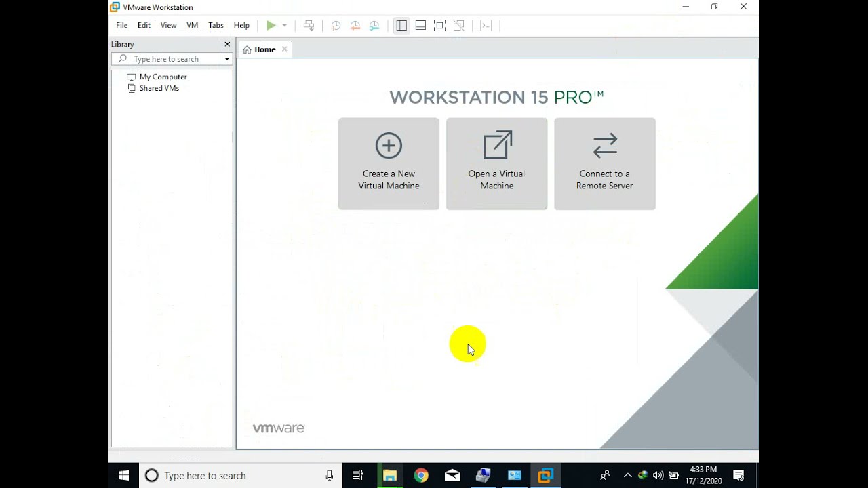Select My Computer in the Library tree

157,77
